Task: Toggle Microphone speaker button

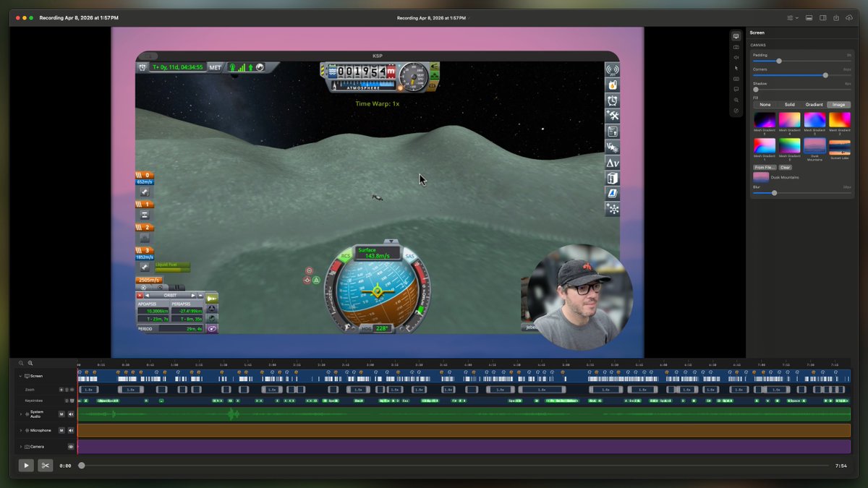Action: [71, 430]
